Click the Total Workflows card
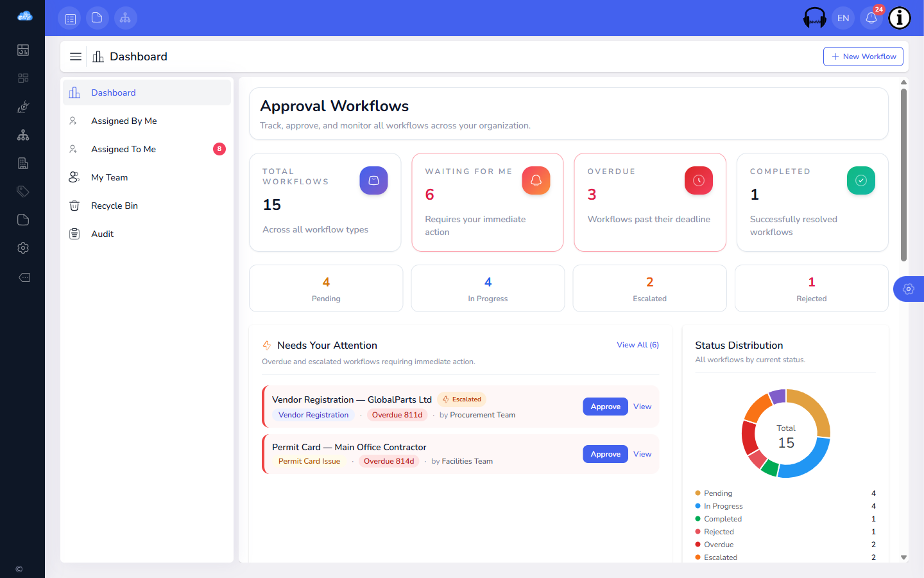This screenshot has width=924, height=578. [x=325, y=202]
